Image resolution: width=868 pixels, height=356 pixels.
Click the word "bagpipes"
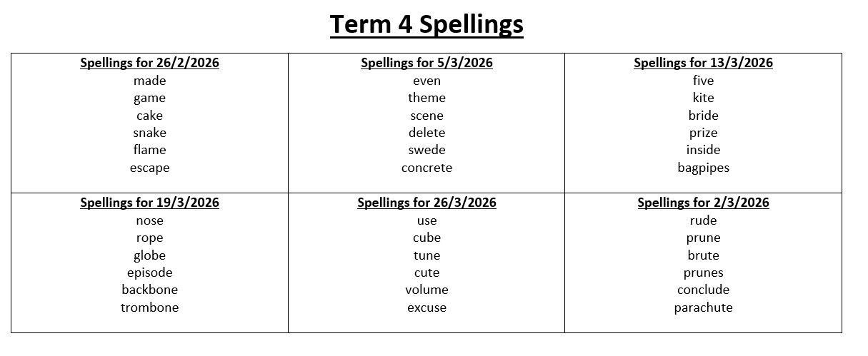[703, 168]
